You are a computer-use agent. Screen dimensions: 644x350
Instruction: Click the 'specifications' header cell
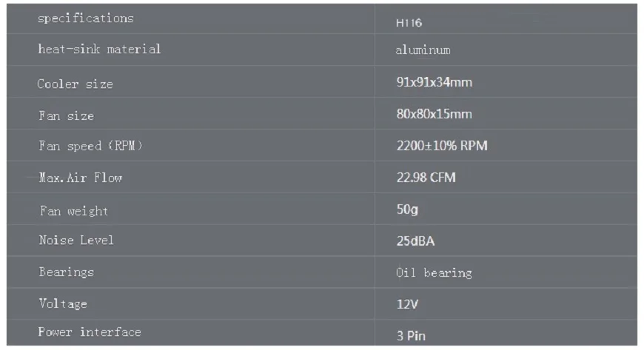click(x=86, y=19)
